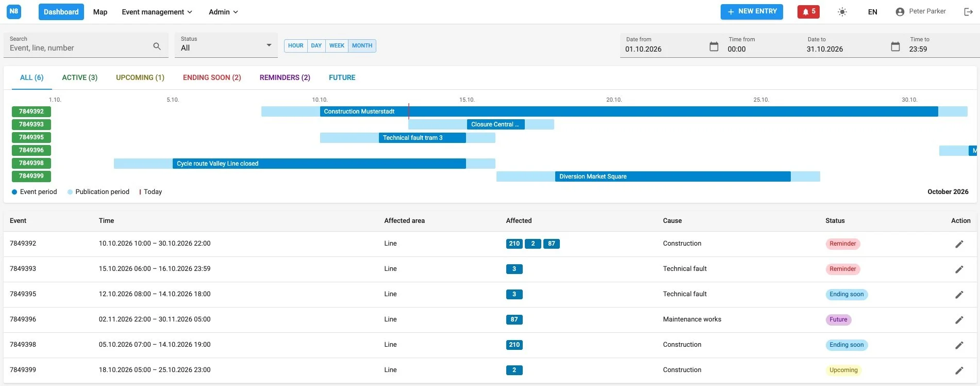Click Technical fault tram 3 bar
This screenshot has height=386, width=980.
(x=422, y=138)
